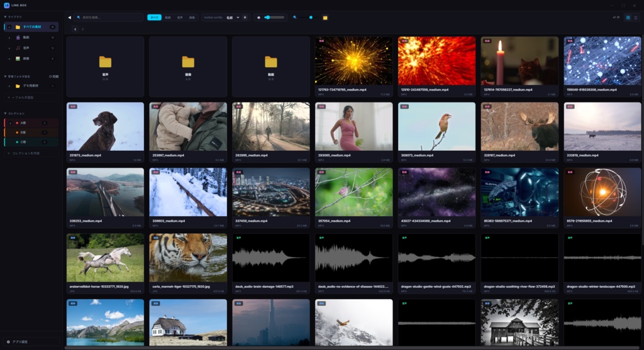This screenshot has width=644, height=350.
Task: Switch to list view icon
Action: [x=635, y=18]
